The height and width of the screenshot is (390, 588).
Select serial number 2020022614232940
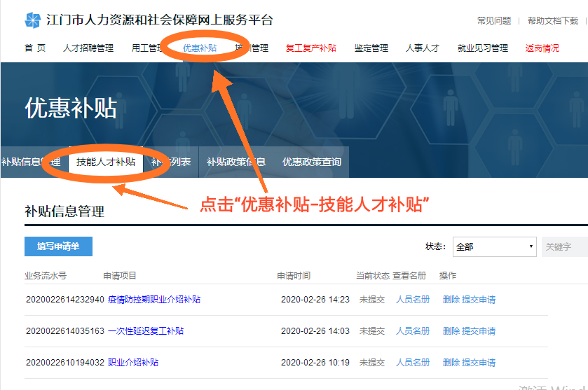[x=65, y=300]
